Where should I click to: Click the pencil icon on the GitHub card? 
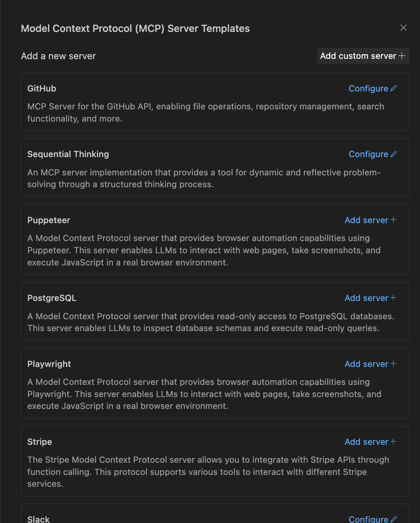(x=393, y=88)
